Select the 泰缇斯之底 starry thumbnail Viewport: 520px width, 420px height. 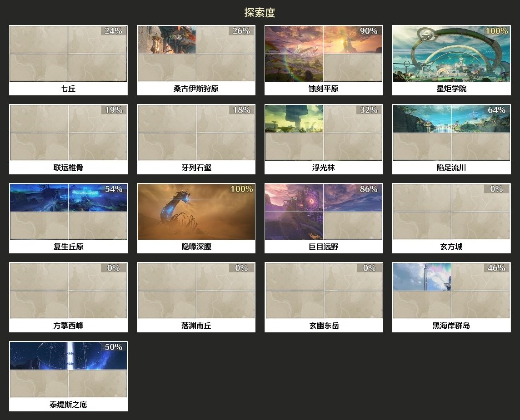(68, 370)
